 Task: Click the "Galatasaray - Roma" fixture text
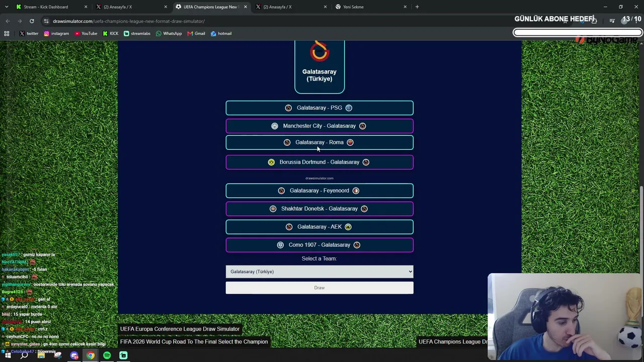pyautogui.click(x=319, y=142)
